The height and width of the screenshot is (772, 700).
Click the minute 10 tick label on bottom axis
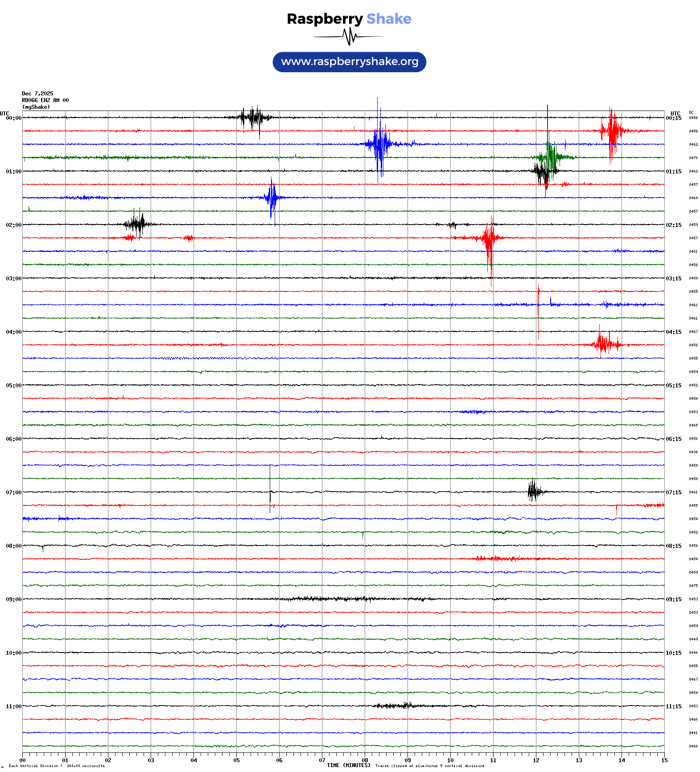tap(450, 760)
